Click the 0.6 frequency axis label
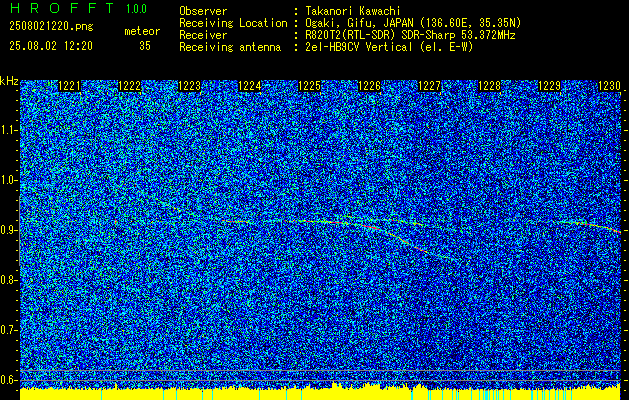Screen dimensions: 629x400 (9, 380)
